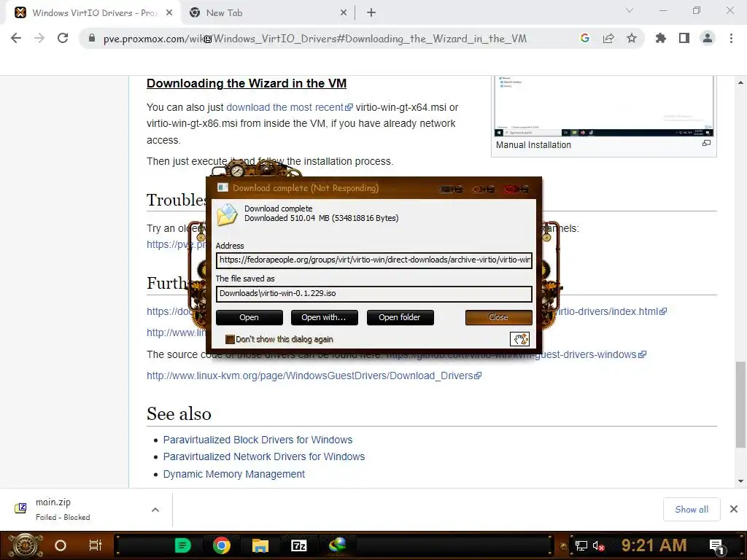Image resolution: width=747 pixels, height=560 pixels.
Task: Open Cortana search circle on taskbar
Action: 61,545
